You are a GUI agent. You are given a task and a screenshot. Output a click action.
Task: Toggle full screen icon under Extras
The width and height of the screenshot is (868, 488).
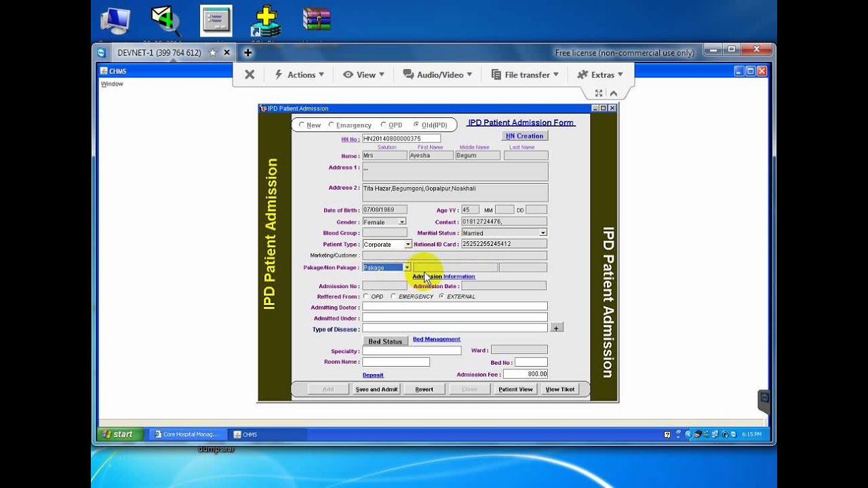point(599,93)
